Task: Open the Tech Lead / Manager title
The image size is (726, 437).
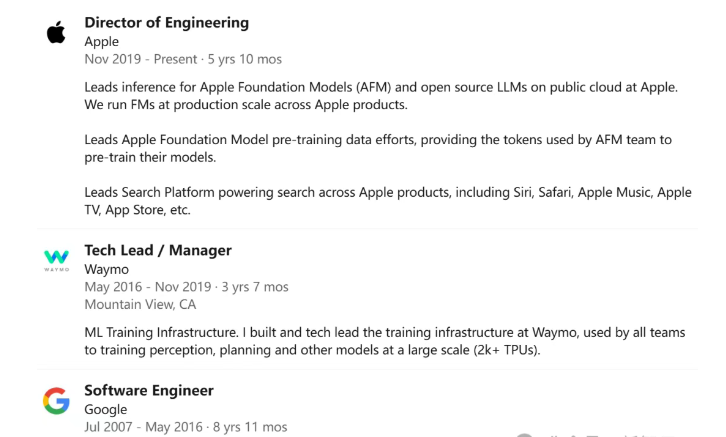Action: click(x=158, y=250)
